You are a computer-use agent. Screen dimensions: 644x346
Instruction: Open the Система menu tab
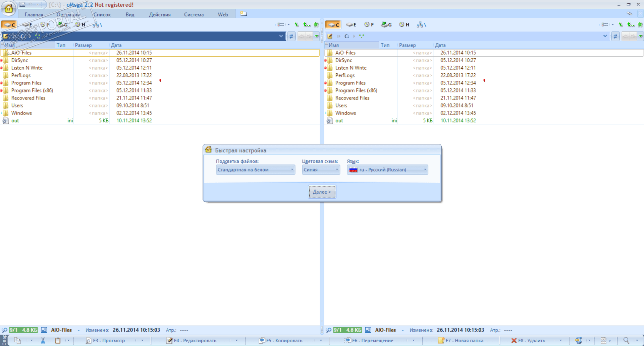194,14
